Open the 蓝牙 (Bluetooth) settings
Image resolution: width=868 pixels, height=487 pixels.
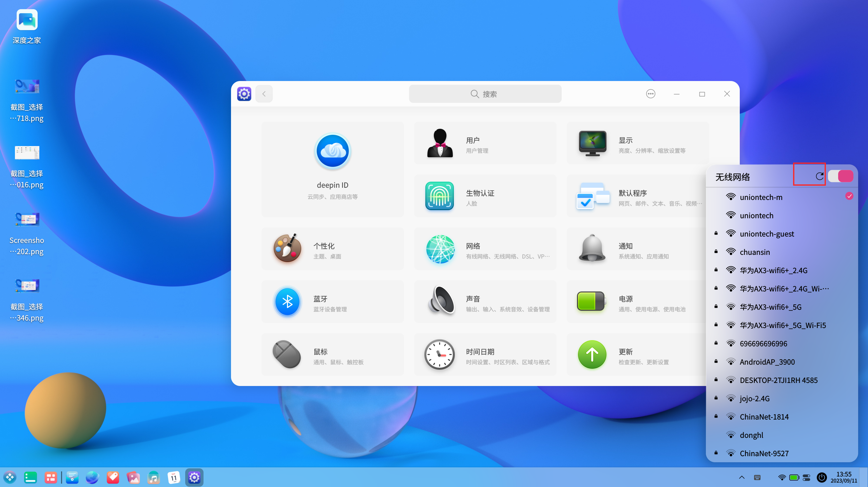[x=332, y=302]
